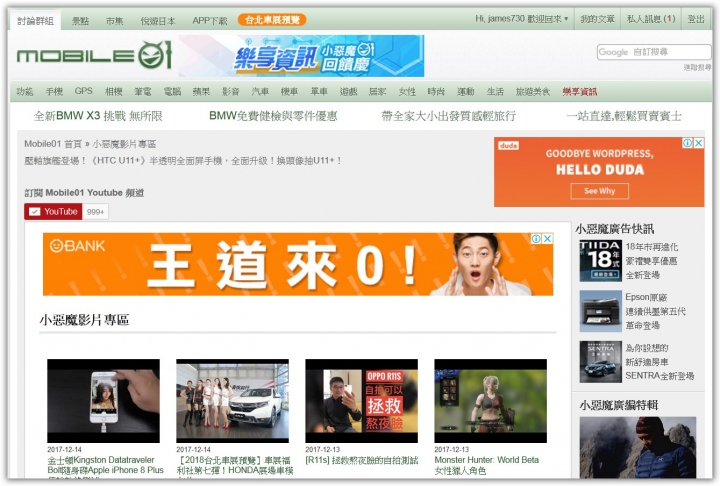Click the Mobile01 logo

coord(95,56)
